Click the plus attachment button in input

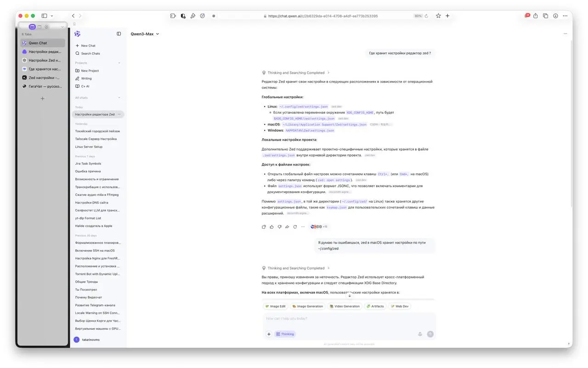269,334
